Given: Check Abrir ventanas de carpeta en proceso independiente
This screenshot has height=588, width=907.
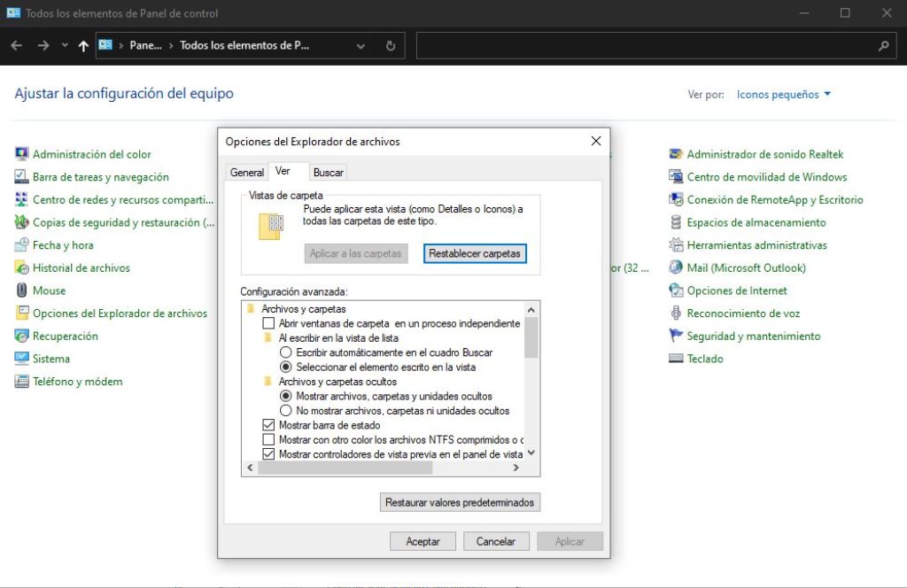Looking at the screenshot, I should [268, 323].
